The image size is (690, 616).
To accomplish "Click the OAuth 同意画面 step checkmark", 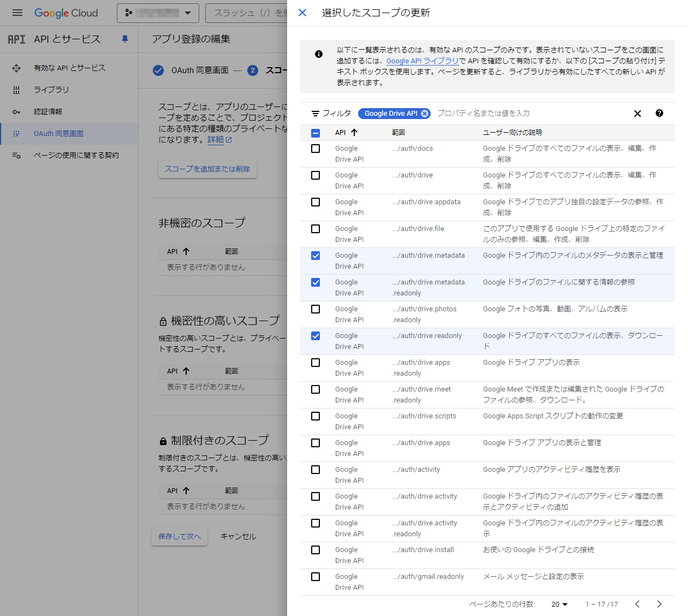I will (158, 70).
